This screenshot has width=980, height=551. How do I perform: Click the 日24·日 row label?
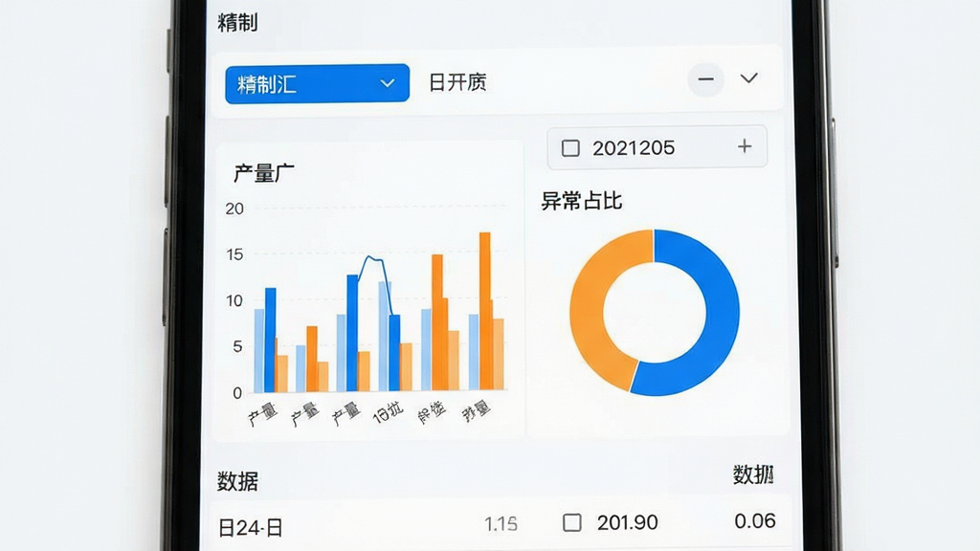click(x=250, y=528)
